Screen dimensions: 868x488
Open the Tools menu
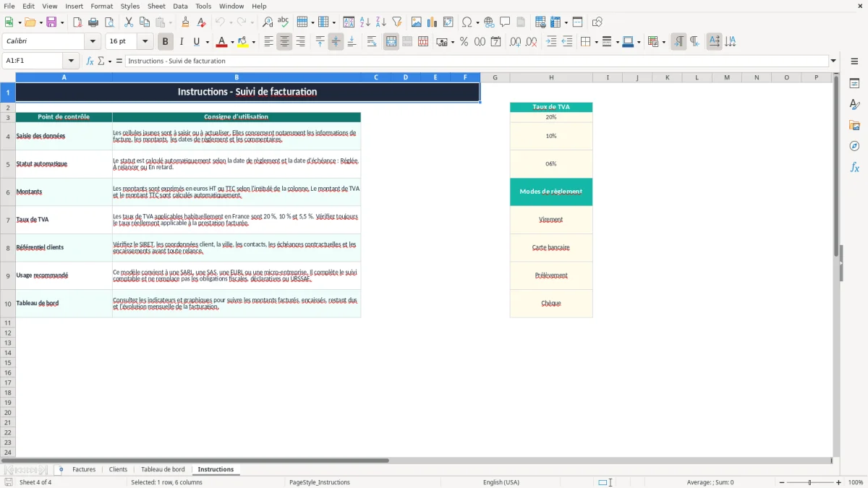(x=203, y=6)
